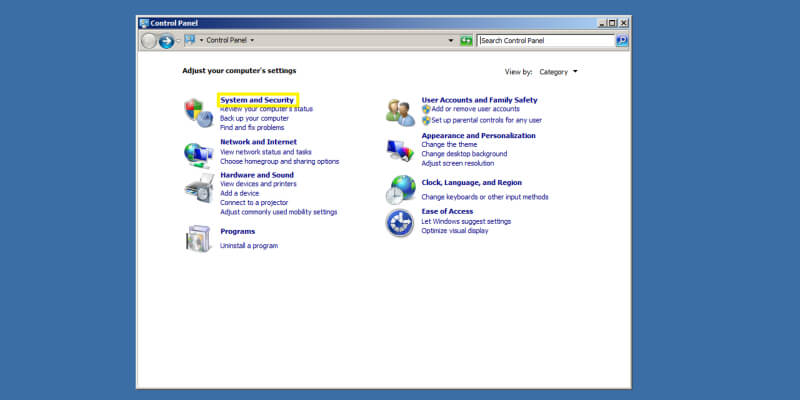Open User Accounts and Family Safety
Image resolution: width=800 pixels, height=400 pixels.
point(480,100)
